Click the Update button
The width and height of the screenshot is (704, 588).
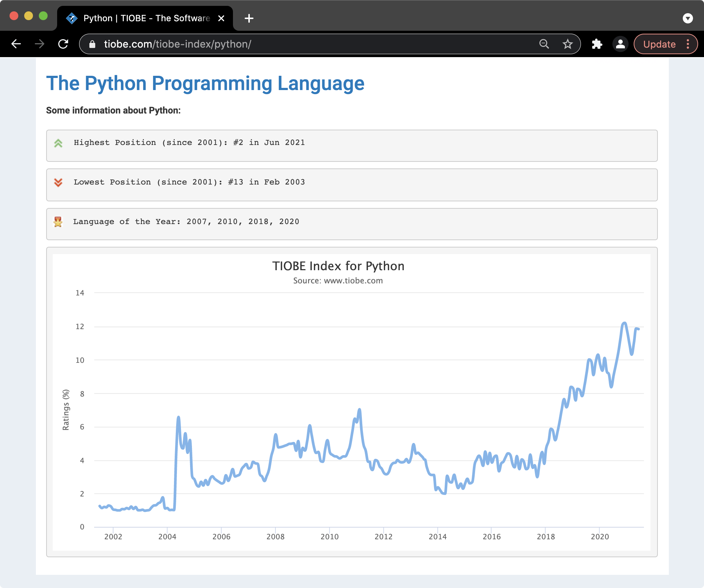tap(659, 44)
